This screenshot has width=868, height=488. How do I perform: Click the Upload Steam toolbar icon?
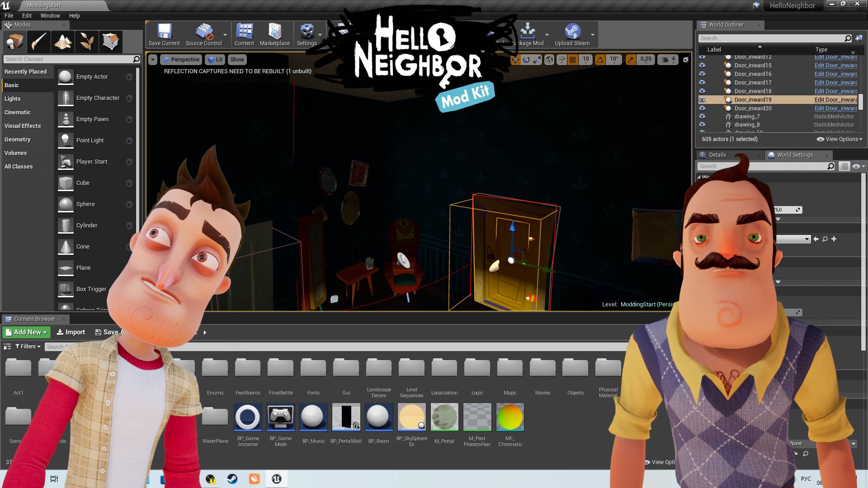572,35
